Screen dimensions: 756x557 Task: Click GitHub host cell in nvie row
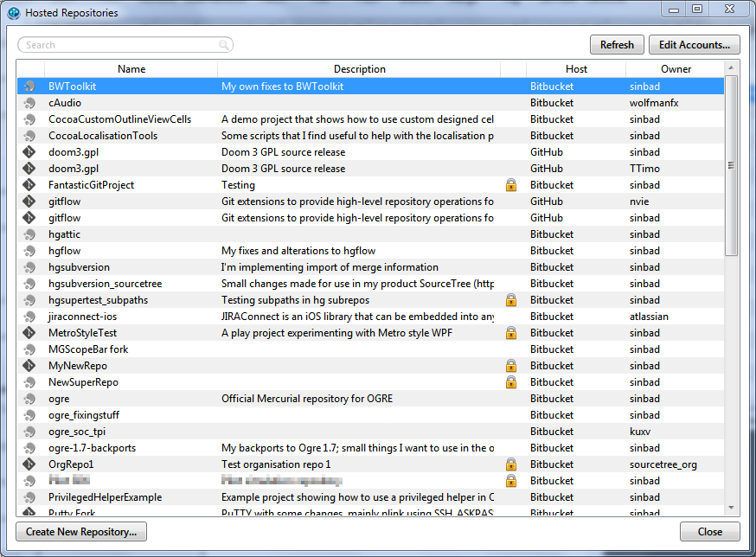tap(547, 202)
